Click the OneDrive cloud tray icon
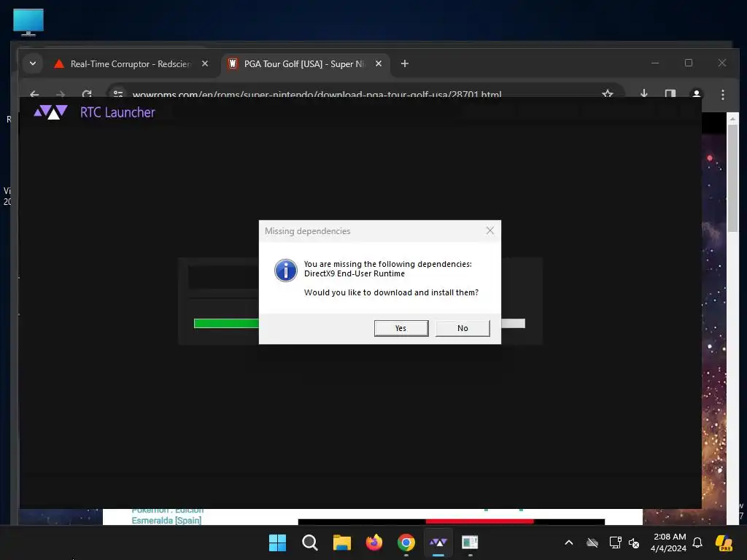 (592, 542)
